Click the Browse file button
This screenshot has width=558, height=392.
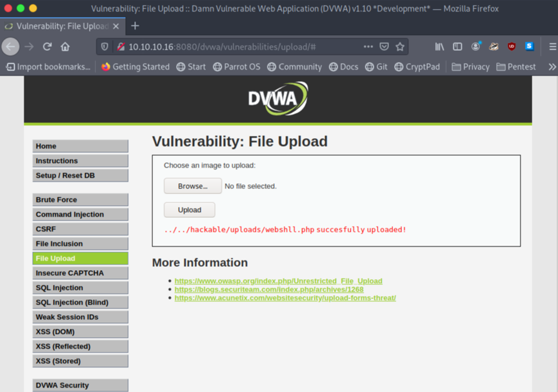point(192,186)
